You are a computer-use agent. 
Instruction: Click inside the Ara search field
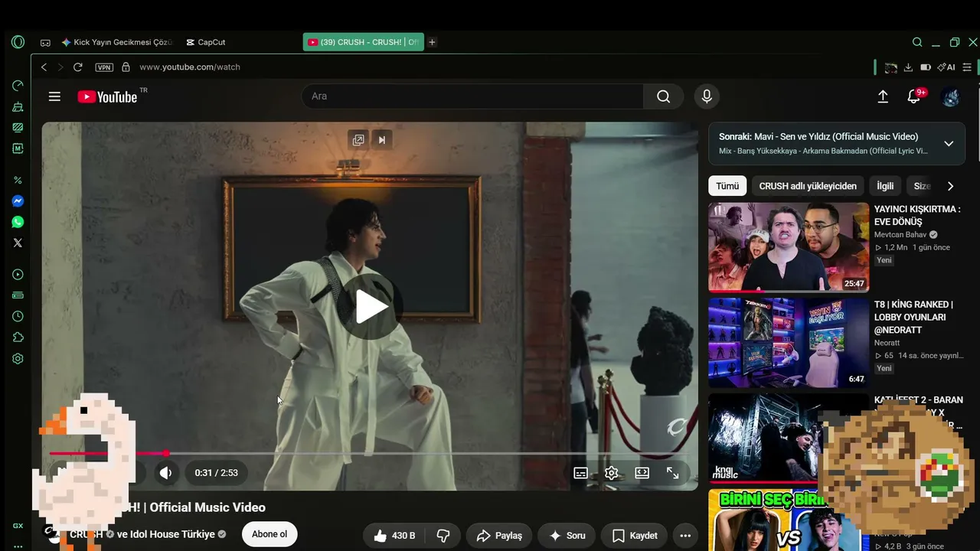(x=473, y=96)
